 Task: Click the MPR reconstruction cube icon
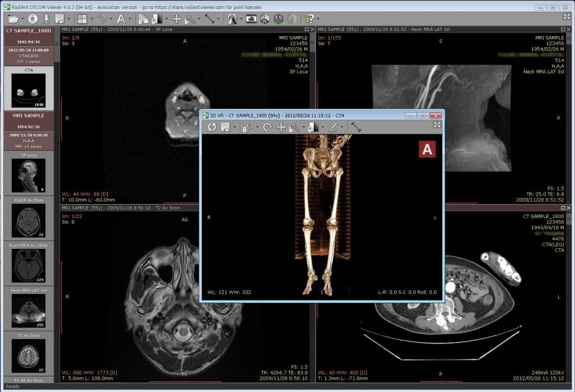(265, 19)
